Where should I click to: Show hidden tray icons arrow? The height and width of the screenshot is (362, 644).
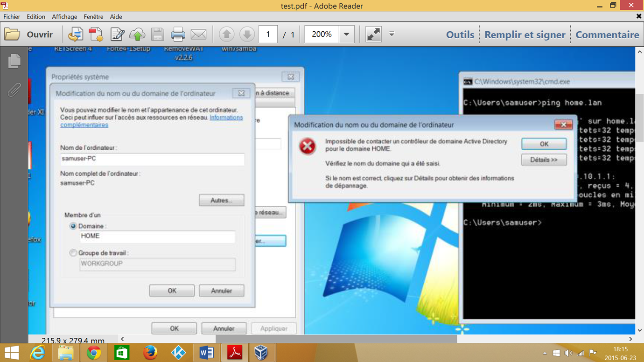pos(545,353)
